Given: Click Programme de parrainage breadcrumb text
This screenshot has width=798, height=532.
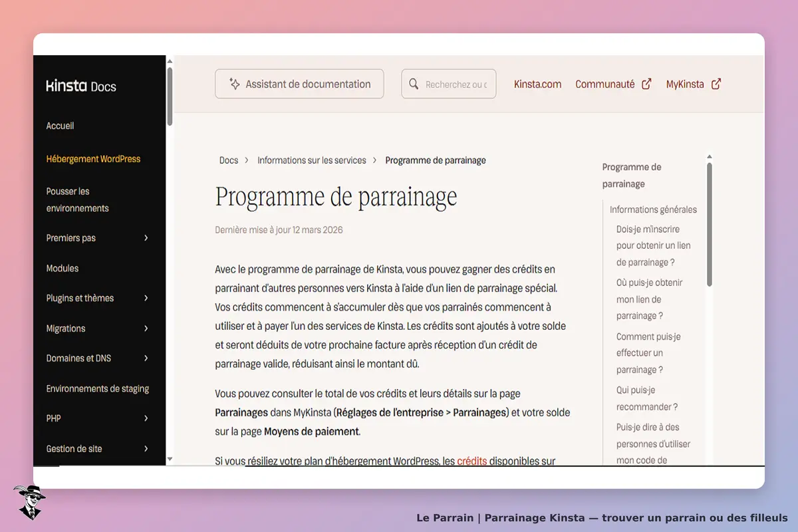Looking at the screenshot, I should click(x=436, y=160).
